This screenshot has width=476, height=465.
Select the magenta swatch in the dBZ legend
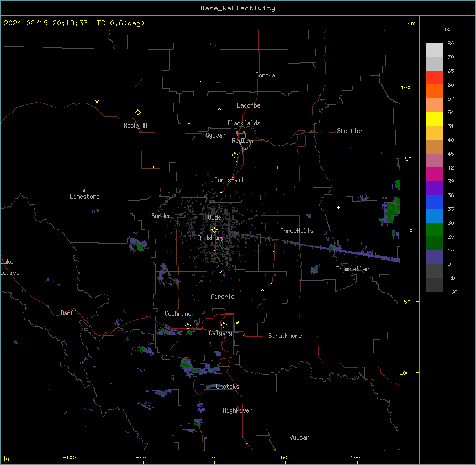(x=434, y=174)
